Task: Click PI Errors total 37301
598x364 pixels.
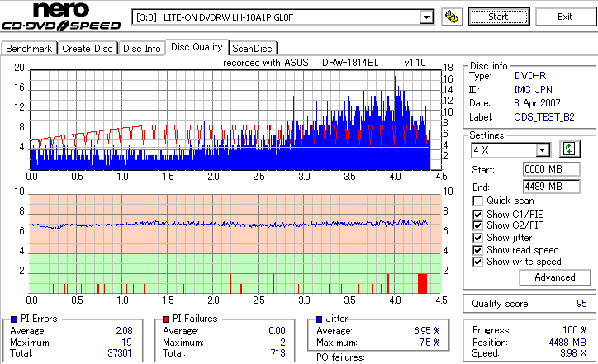Action: pos(120,353)
